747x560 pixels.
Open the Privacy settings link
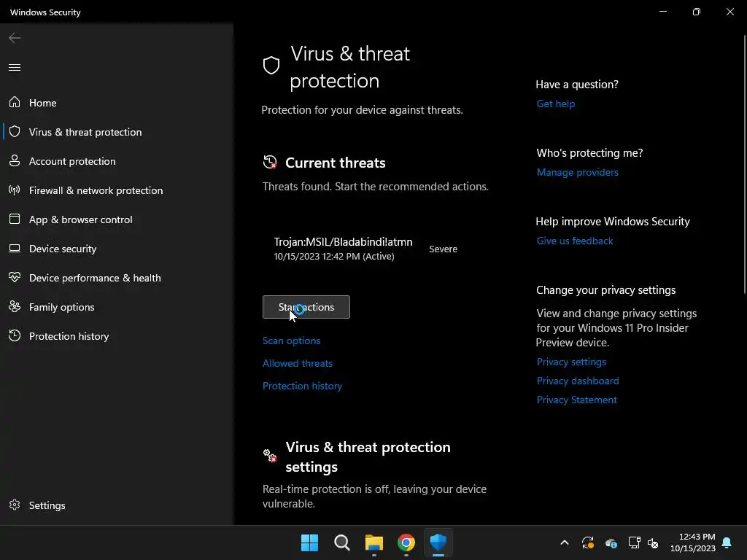[x=571, y=362]
